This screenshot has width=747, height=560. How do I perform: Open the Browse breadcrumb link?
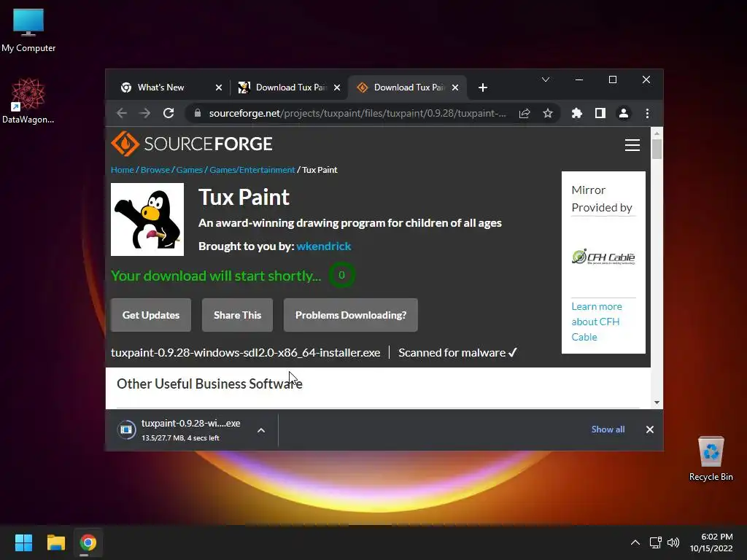point(155,170)
